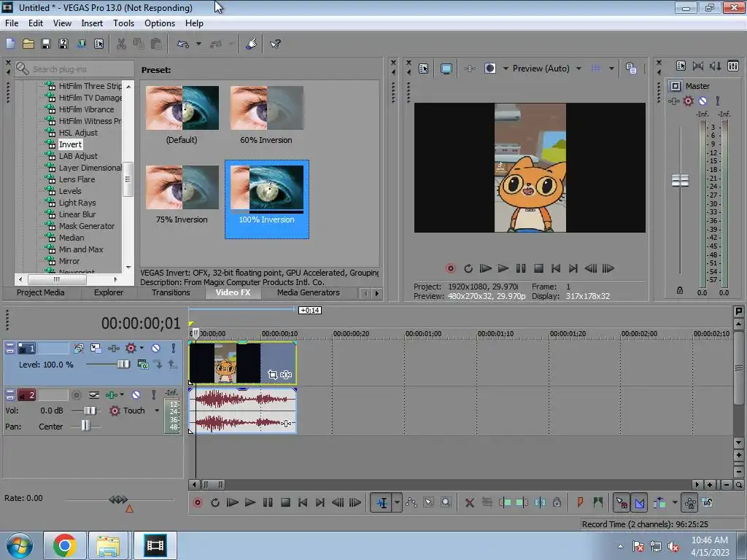Screen dimensions: 747x560
Task: Open the Insert menu
Action: coord(92,23)
